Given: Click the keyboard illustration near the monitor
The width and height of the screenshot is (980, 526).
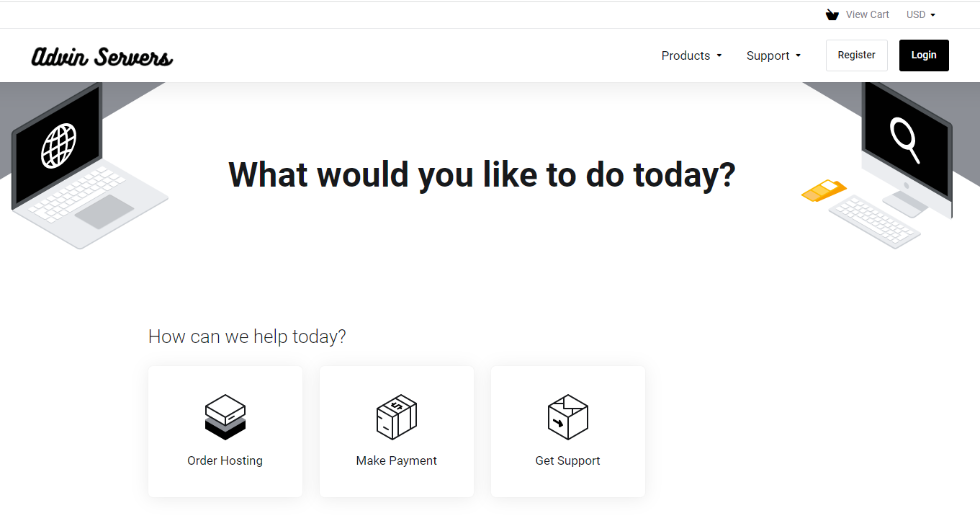Looking at the screenshot, I should click(874, 222).
